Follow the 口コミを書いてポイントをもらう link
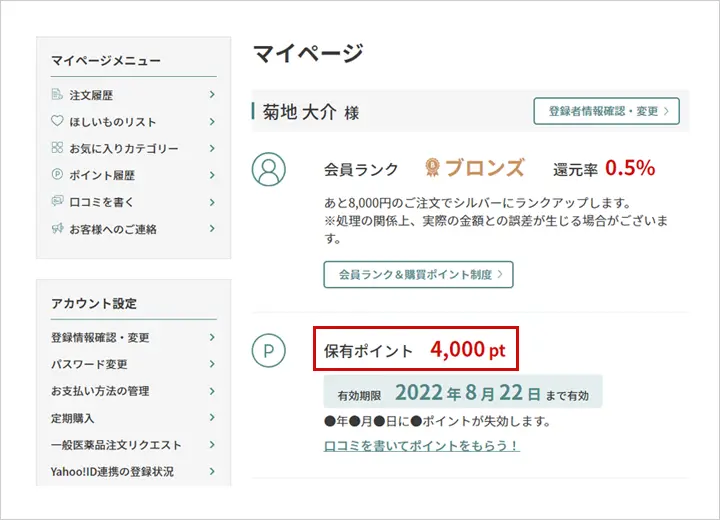This screenshot has width=720, height=520. tap(421, 446)
